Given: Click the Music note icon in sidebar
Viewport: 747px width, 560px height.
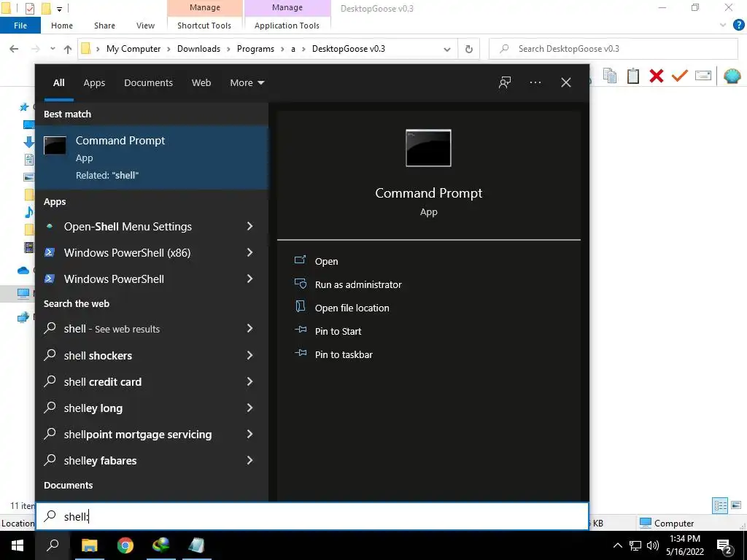Looking at the screenshot, I should pos(28,212).
